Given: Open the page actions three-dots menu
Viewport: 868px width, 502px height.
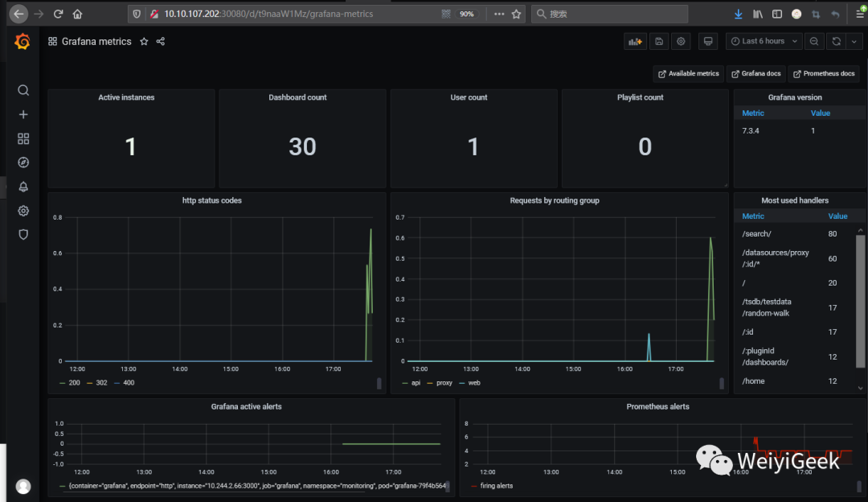Looking at the screenshot, I should 499,14.
